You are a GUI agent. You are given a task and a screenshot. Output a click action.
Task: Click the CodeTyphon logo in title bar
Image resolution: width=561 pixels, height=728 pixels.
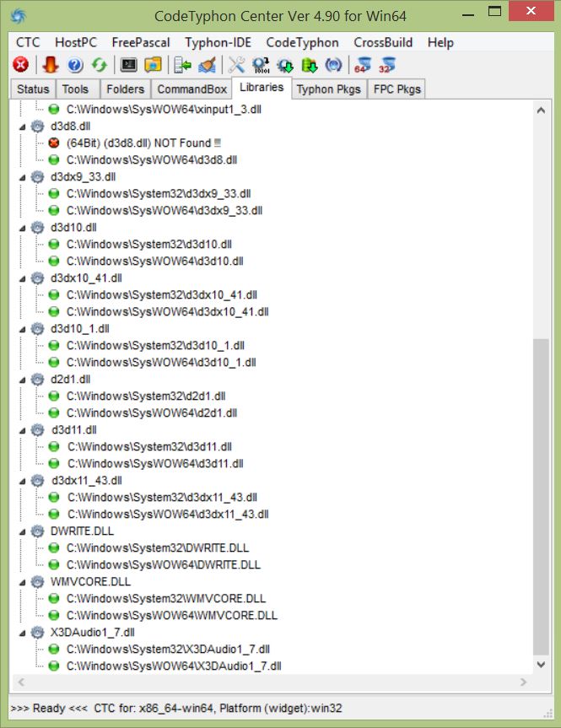tap(18, 16)
